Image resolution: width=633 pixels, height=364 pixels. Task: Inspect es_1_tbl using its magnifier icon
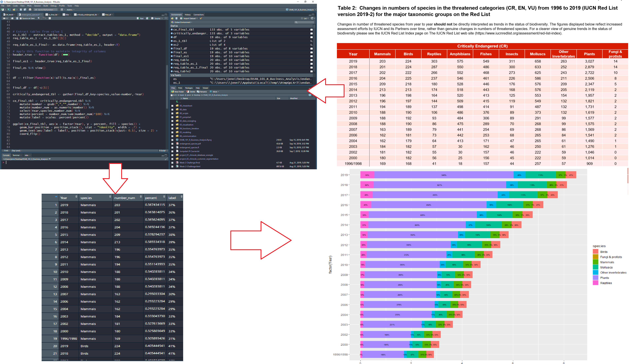pyautogui.click(x=311, y=41)
